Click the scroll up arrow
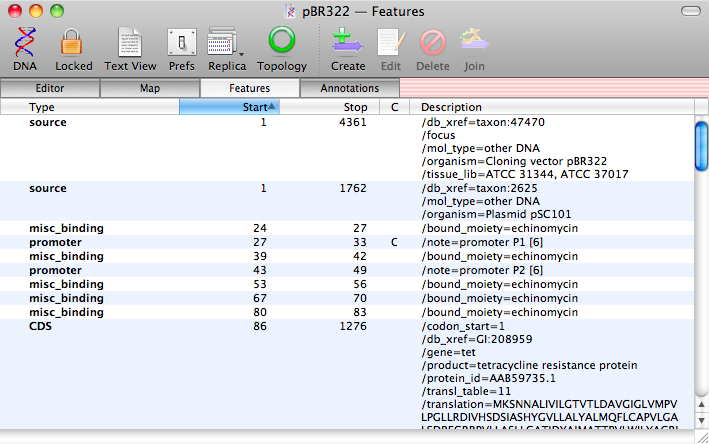 701,405
